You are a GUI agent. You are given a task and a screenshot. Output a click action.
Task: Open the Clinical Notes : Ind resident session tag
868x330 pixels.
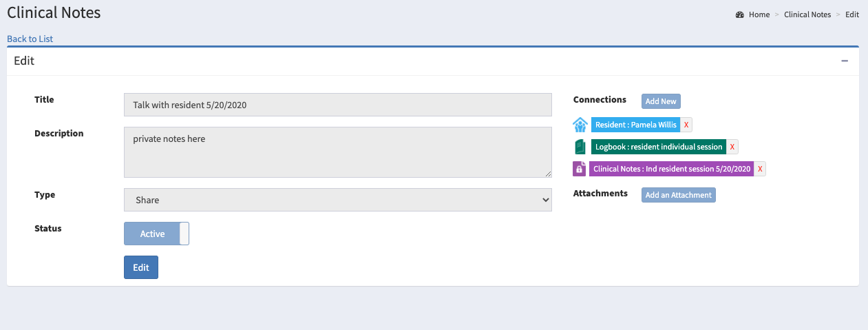[672, 169]
